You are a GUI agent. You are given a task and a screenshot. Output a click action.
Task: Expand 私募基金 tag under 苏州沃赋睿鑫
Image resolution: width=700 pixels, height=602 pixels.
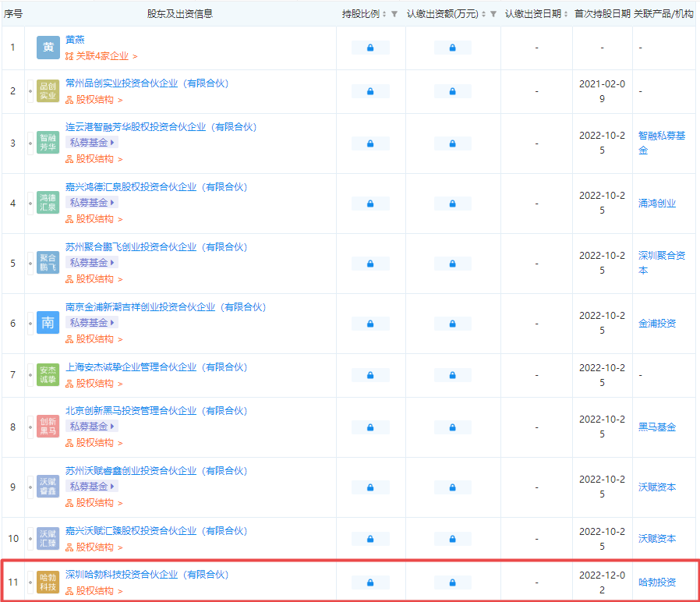pos(92,487)
